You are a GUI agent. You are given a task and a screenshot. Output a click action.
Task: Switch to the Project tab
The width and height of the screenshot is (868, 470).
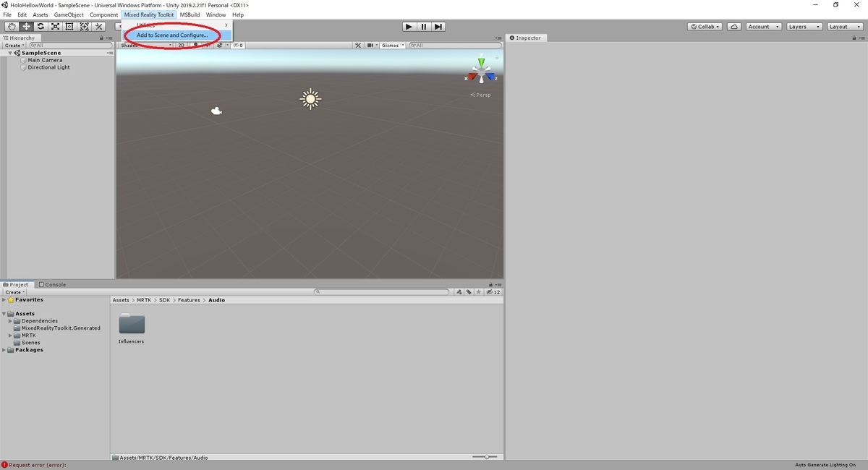click(x=16, y=284)
